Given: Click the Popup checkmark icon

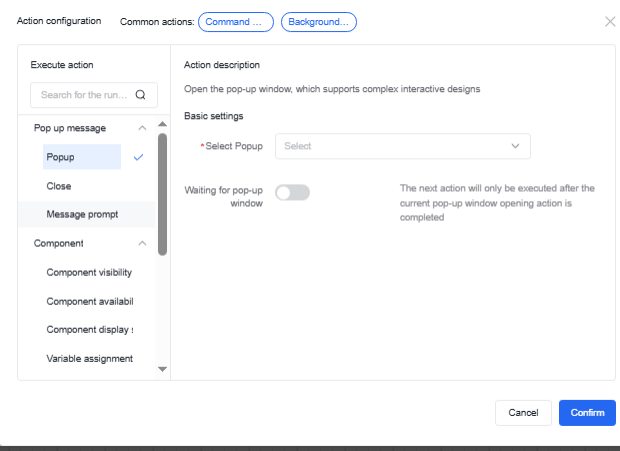Looking at the screenshot, I should pyautogui.click(x=139, y=157).
